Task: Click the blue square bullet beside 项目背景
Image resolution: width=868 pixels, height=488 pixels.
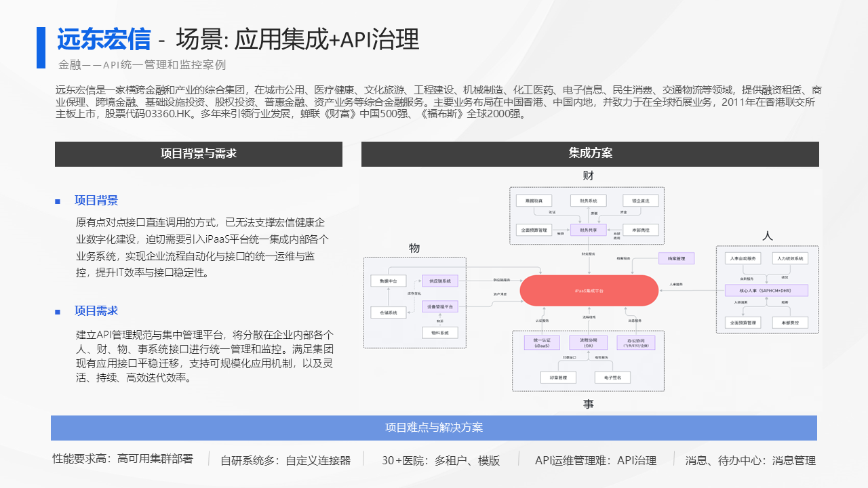Action: point(58,201)
